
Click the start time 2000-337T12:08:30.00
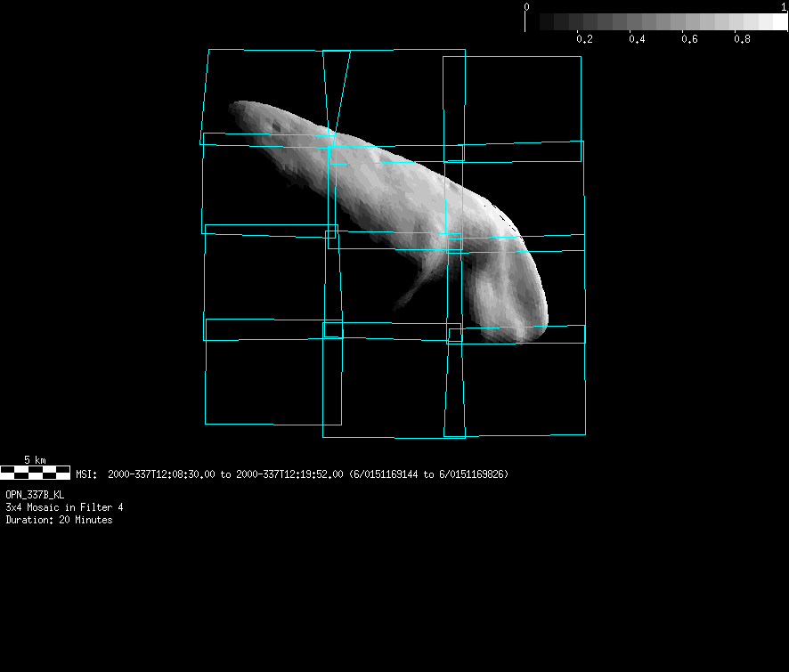tap(161, 474)
